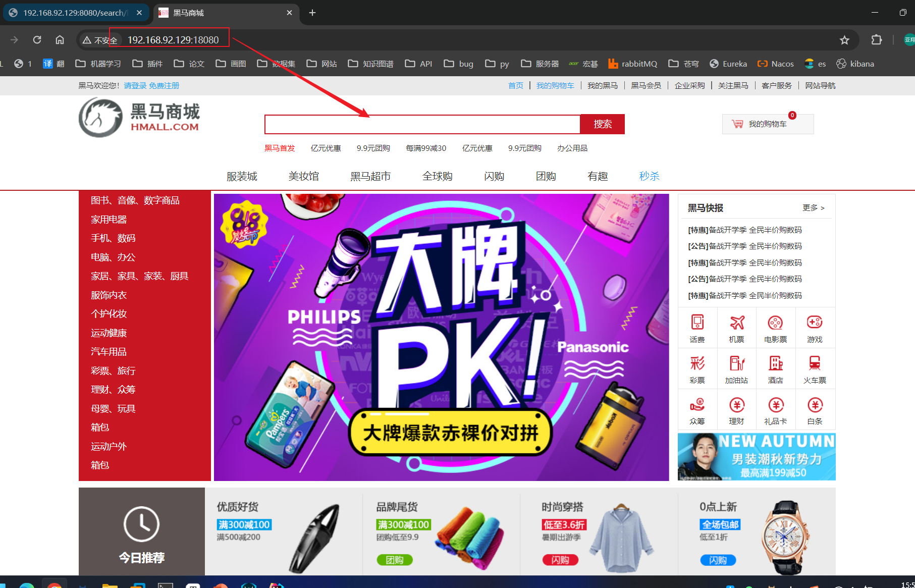
Task: Click the 免费注册 register link
Action: click(x=164, y=86)
